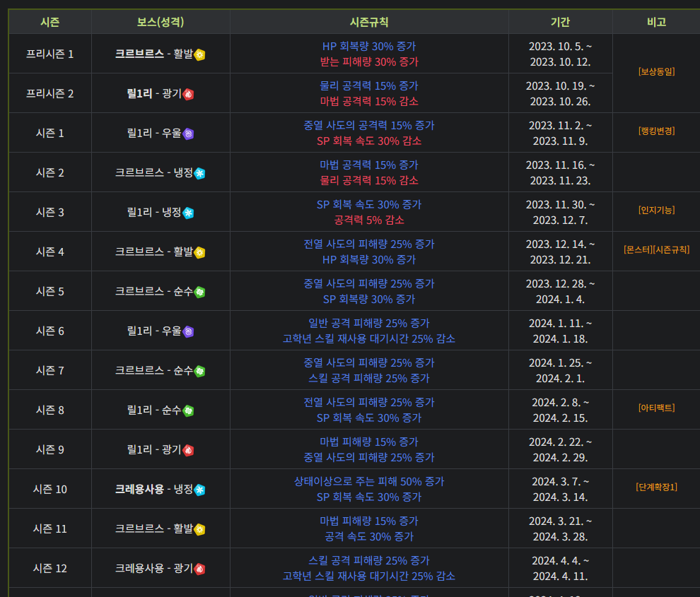Open the [랭킹변경] footnote link
This screenshot has width=700, height=597.
pos(656,131)
